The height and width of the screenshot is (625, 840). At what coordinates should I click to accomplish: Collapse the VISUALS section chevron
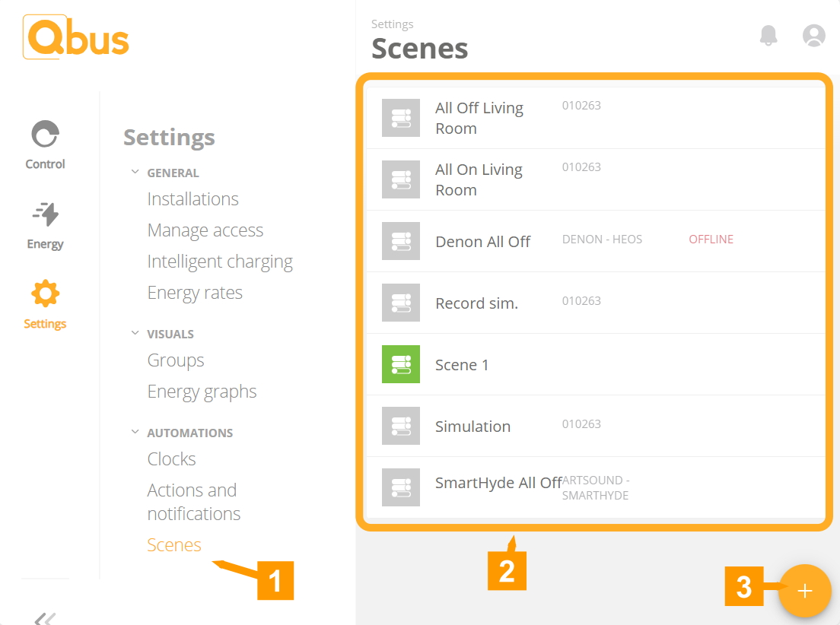point(135,333)
